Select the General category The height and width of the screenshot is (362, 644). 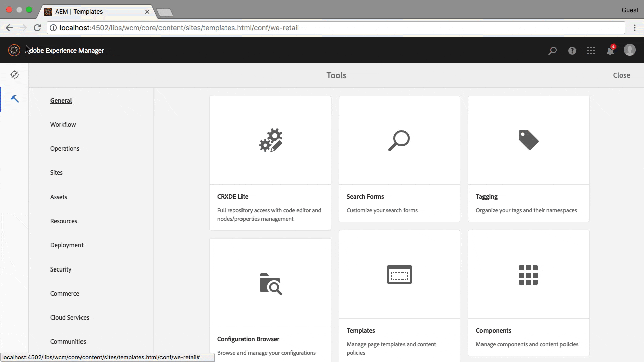61,101
